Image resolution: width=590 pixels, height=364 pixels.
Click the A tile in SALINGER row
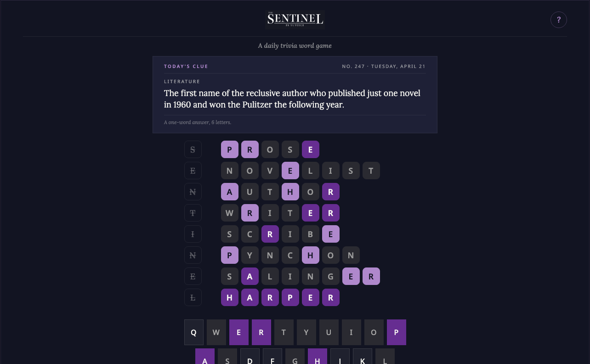(x=250, y=276)
